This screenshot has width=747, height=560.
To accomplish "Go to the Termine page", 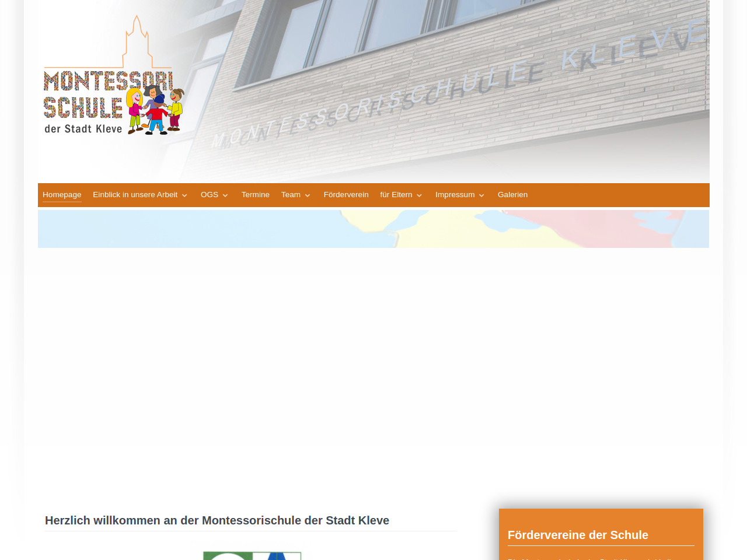I will [x=256, y=195].
